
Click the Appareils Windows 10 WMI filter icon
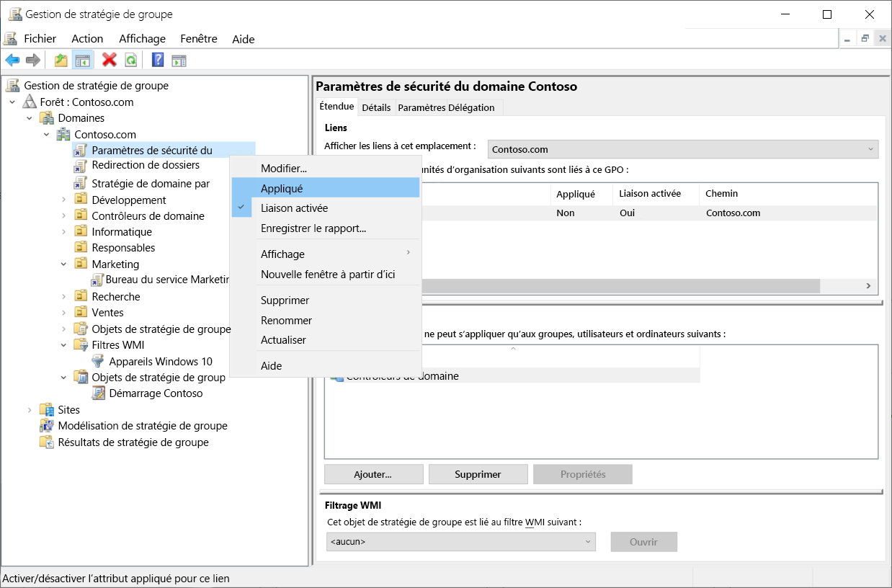(x=97, y=361)
